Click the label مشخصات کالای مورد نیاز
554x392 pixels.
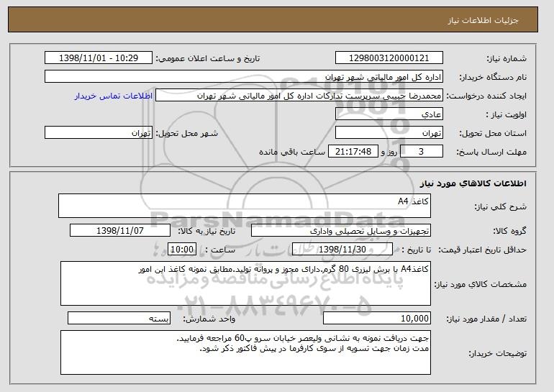pos(480,284)
